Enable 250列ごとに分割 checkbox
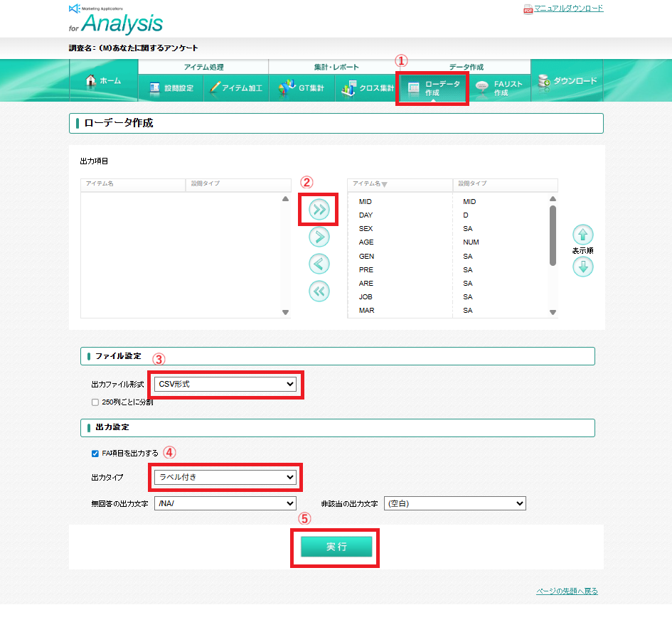 click(95, 402)
